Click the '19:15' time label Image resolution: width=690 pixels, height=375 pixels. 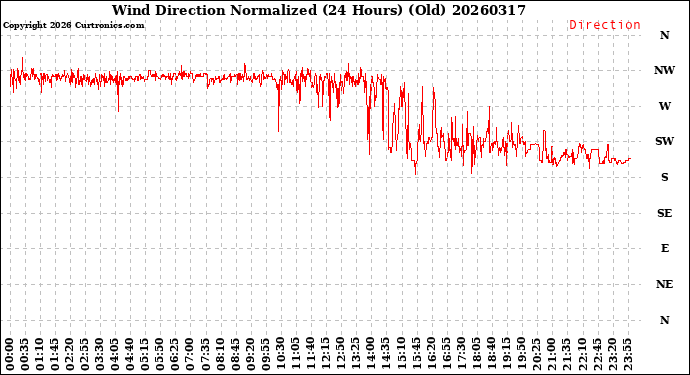pos(506,354)
